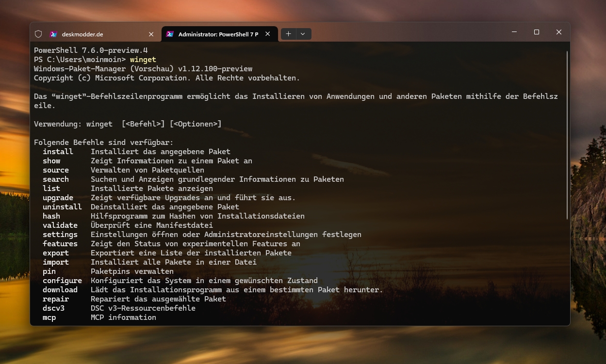Click the "show" command name

click(51, 161)
